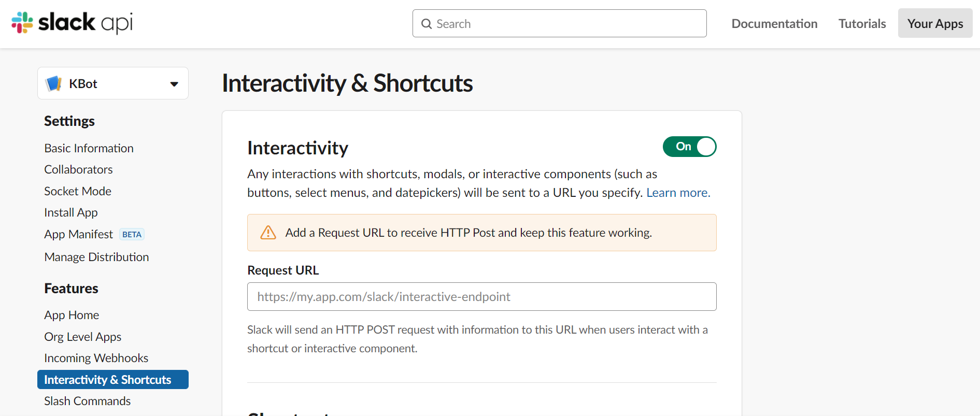Open the Collaborators page
The height and width of the screenshot is (416, 980).
[x=78, y=169]
